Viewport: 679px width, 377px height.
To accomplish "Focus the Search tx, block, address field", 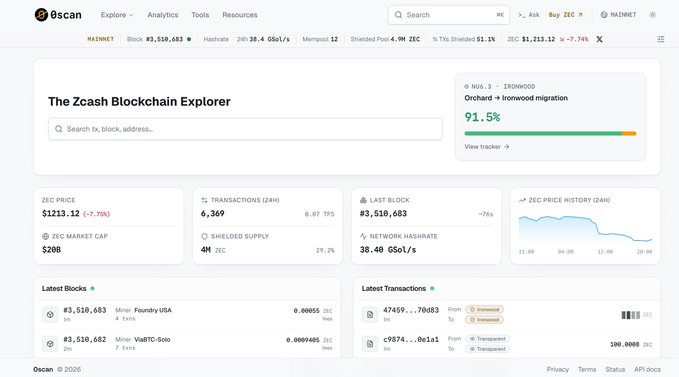I will click(245, 129).
